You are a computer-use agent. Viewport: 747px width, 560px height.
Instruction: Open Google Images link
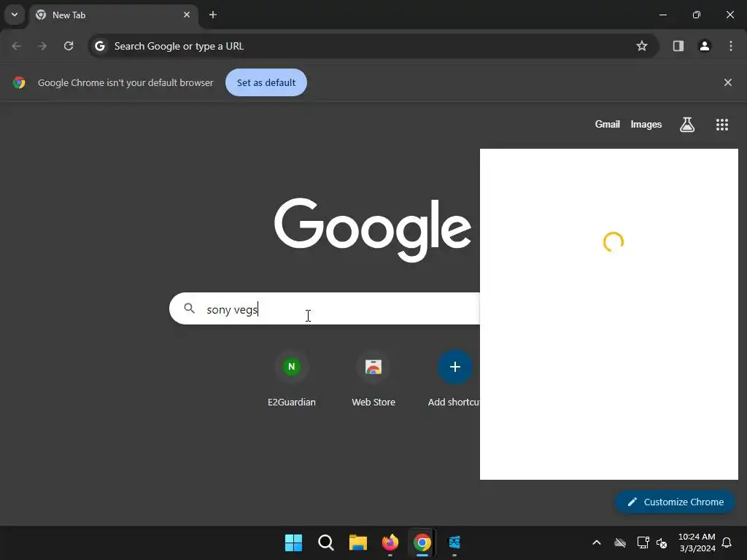click(x=646, y=124)
